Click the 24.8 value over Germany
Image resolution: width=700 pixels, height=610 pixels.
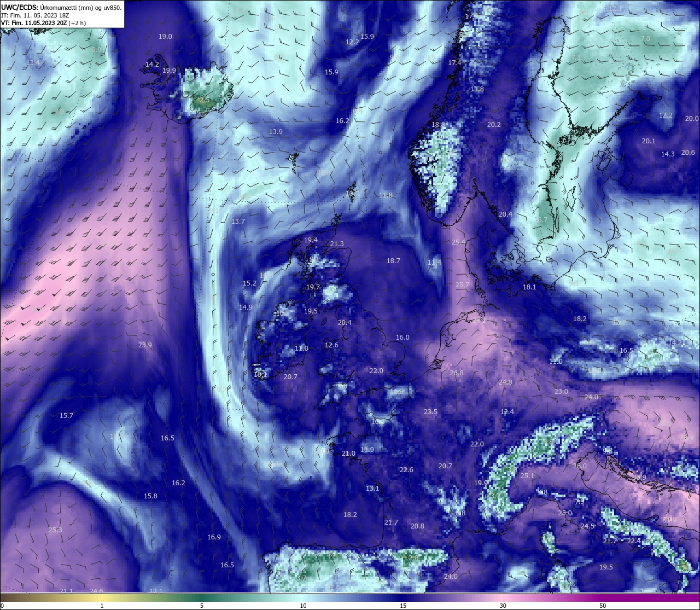[505, 382]
